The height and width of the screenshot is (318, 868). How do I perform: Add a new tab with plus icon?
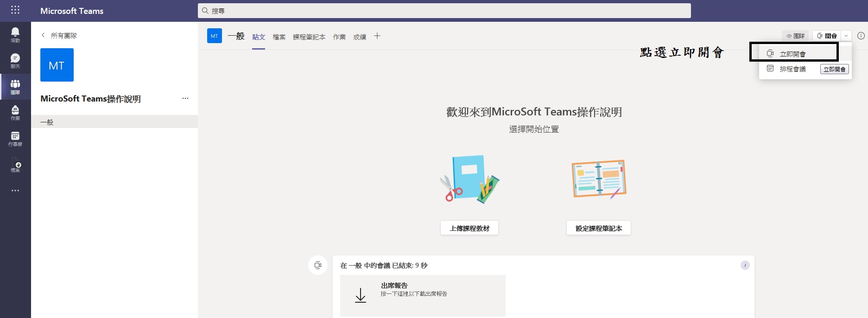[x=377, y=36]
